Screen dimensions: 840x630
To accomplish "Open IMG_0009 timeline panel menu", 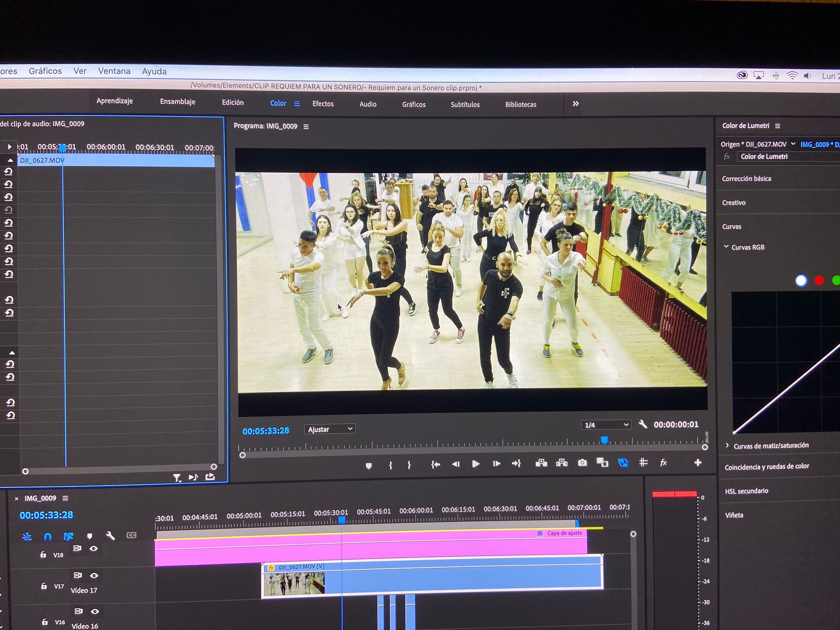I will click(65, 498).
